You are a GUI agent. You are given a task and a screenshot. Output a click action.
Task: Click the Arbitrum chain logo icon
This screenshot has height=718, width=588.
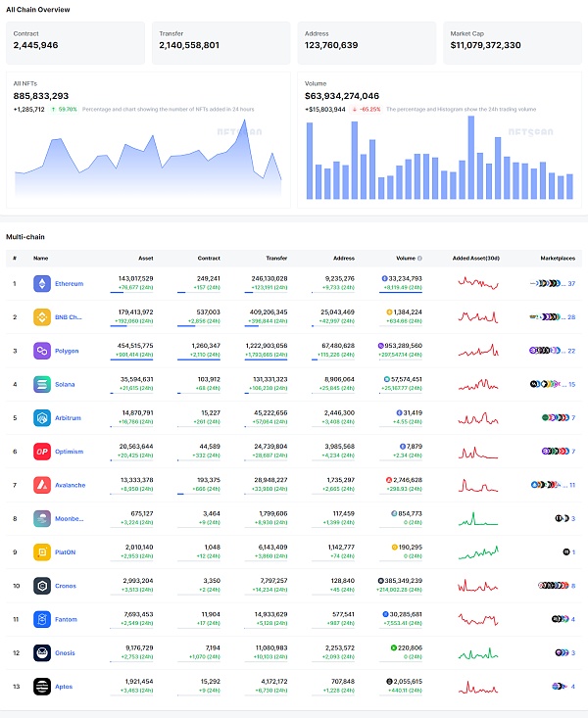(x=42, y=417)
